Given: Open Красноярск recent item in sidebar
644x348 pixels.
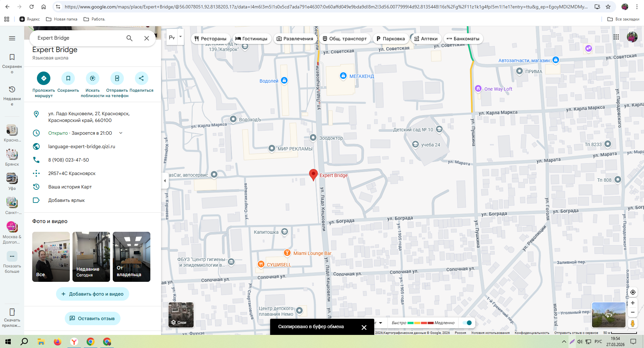Looking at the screenshot, I should pos(12,133).
